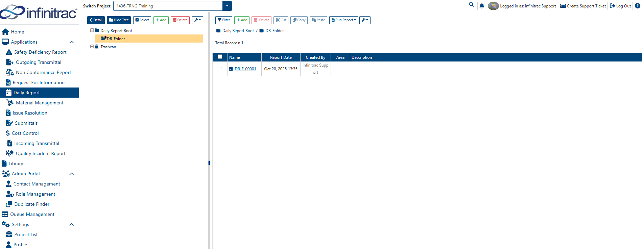Click the Library file icon
The image size is (644, 249).
tap(4, 164)
